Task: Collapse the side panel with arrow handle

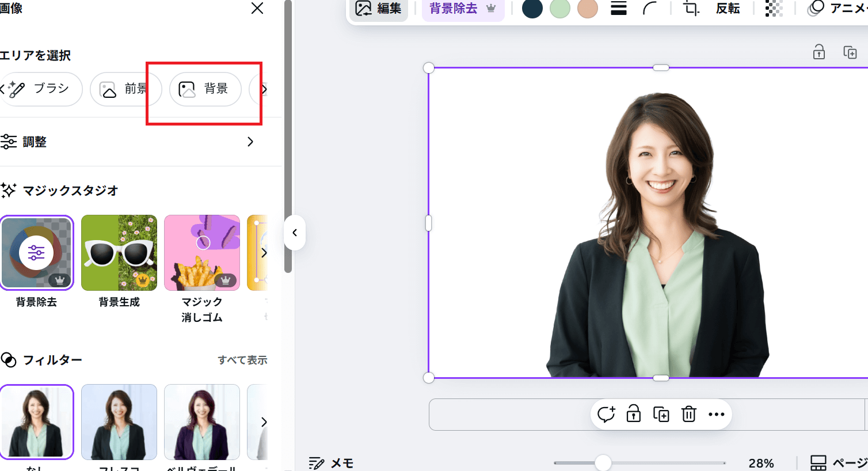Action: pyautogui.click(x=295, y=233)
